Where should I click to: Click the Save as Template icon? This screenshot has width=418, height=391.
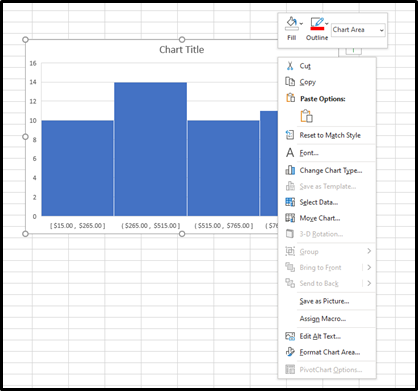[x=290, y=186]
